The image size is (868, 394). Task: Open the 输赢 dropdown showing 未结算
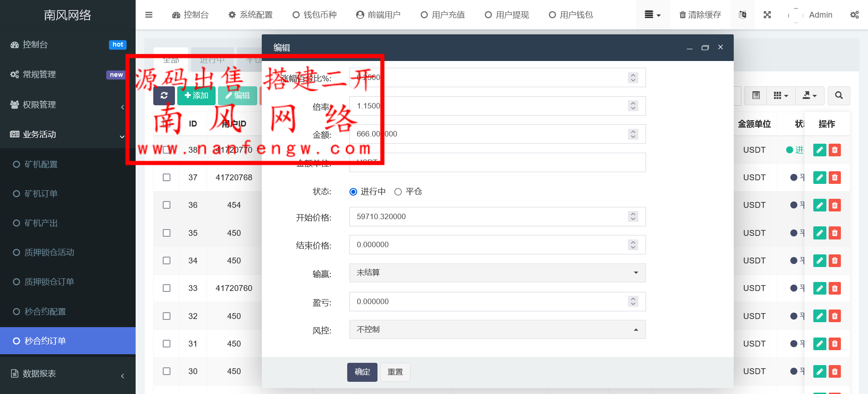click(497, 273)
